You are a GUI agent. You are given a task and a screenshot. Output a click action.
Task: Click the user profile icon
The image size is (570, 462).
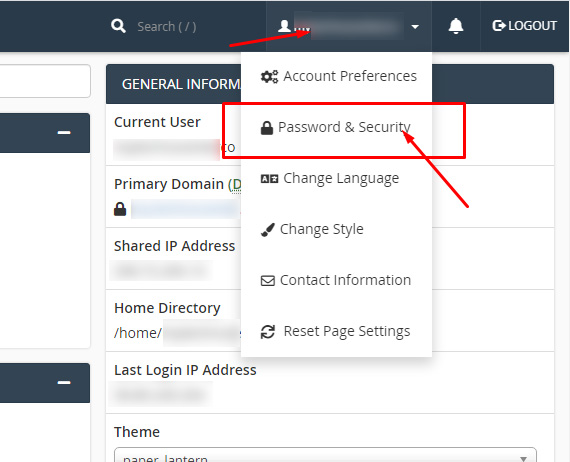(x=284, y=26)
